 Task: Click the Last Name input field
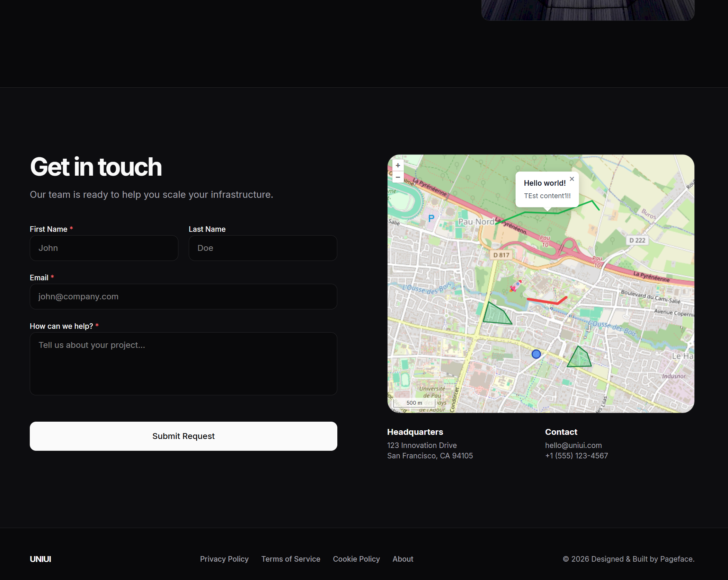[x=263, y=248]
